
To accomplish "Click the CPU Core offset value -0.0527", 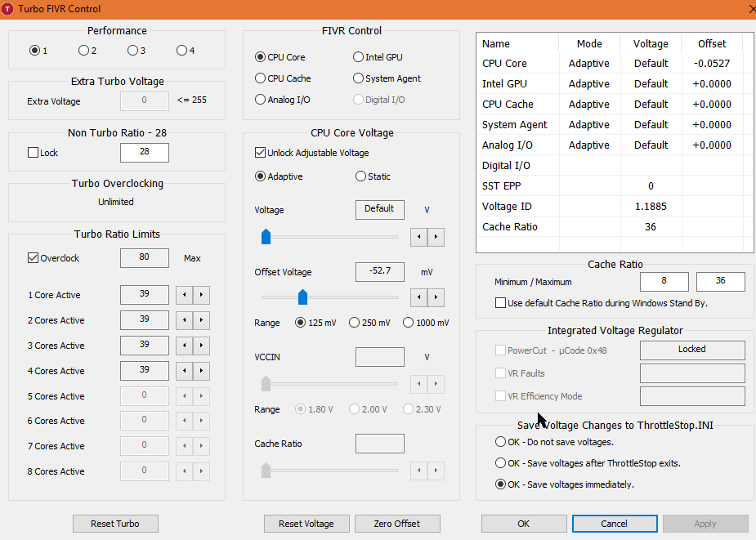I will pyautogui.click(x=712, y=63).
